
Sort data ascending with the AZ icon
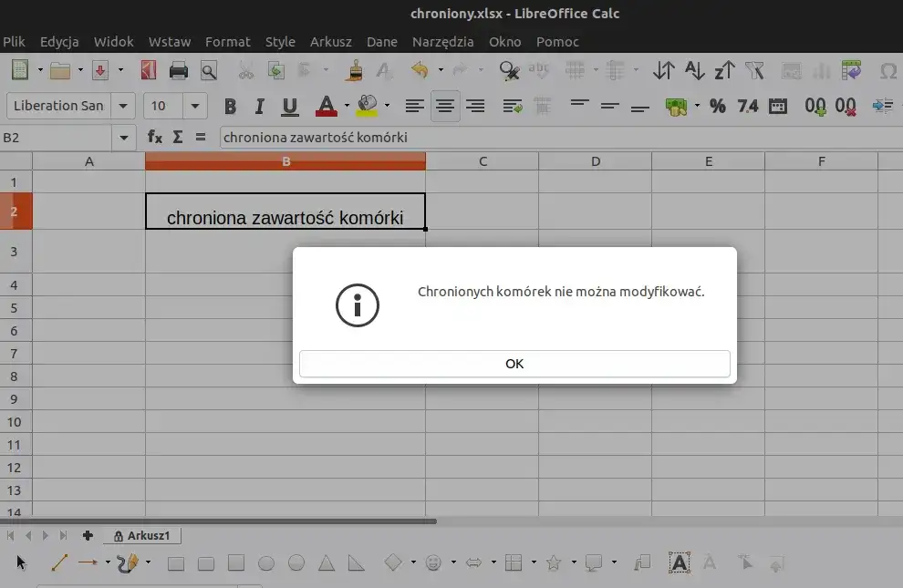(695, 70)
